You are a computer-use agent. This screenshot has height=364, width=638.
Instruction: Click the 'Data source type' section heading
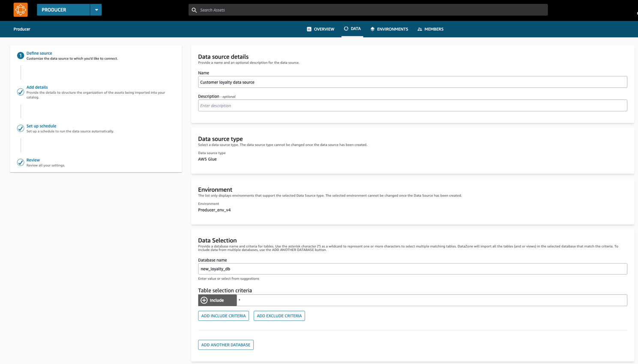(220, 139)
